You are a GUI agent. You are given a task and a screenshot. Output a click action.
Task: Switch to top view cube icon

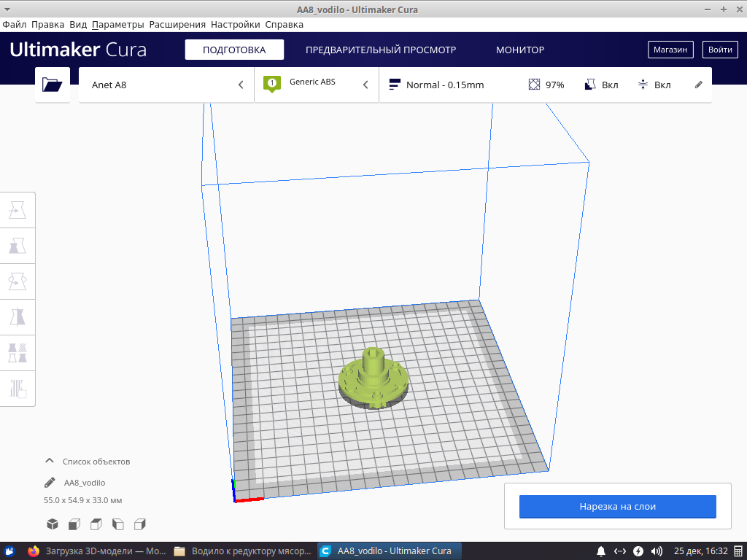(96, 524)
